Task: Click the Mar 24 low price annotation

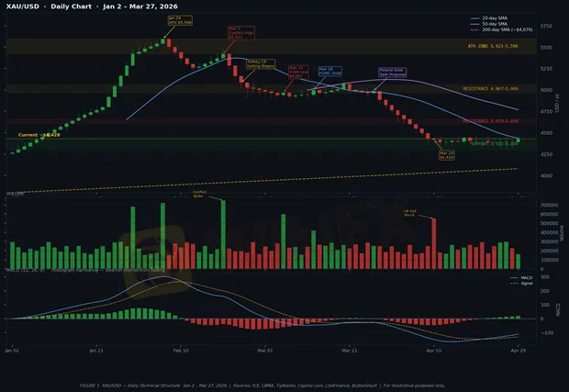Action: [x=447, y=155]
